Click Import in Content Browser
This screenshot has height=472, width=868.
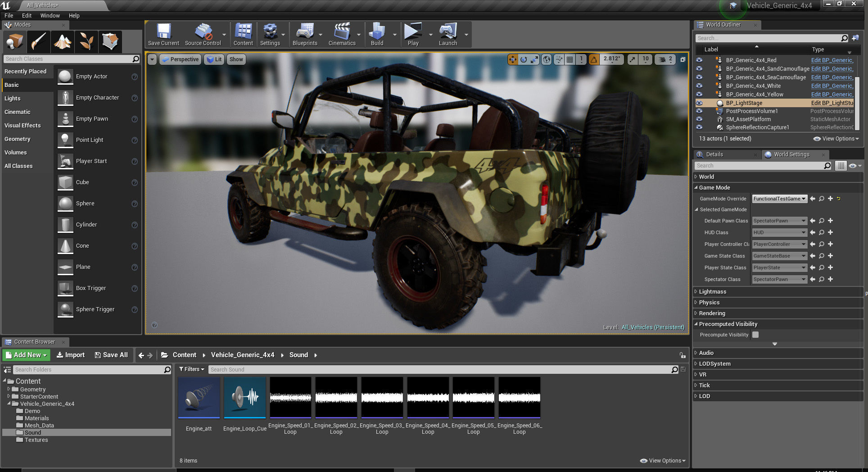pyautogui.click(x=71, y=355)
